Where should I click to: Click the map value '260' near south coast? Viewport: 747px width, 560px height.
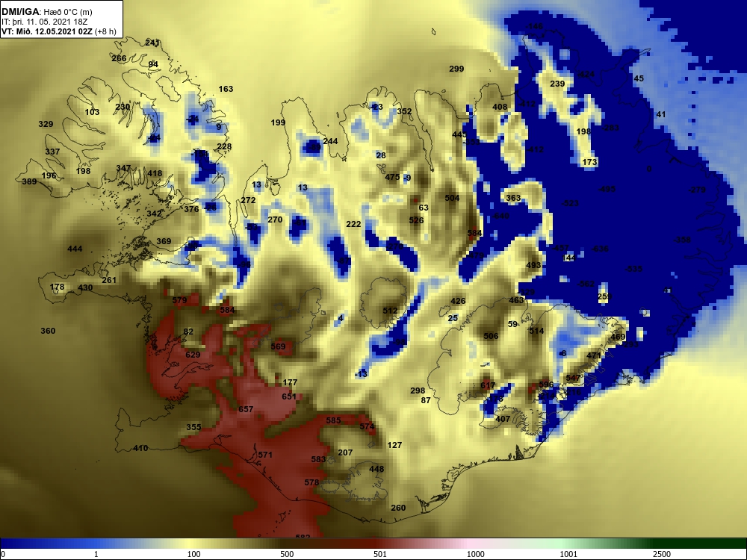[398, 508]
